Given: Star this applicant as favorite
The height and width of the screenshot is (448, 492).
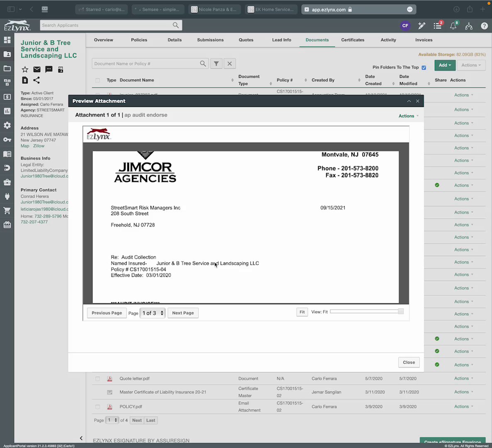Looking at the screenshot, I should point(25,69).
